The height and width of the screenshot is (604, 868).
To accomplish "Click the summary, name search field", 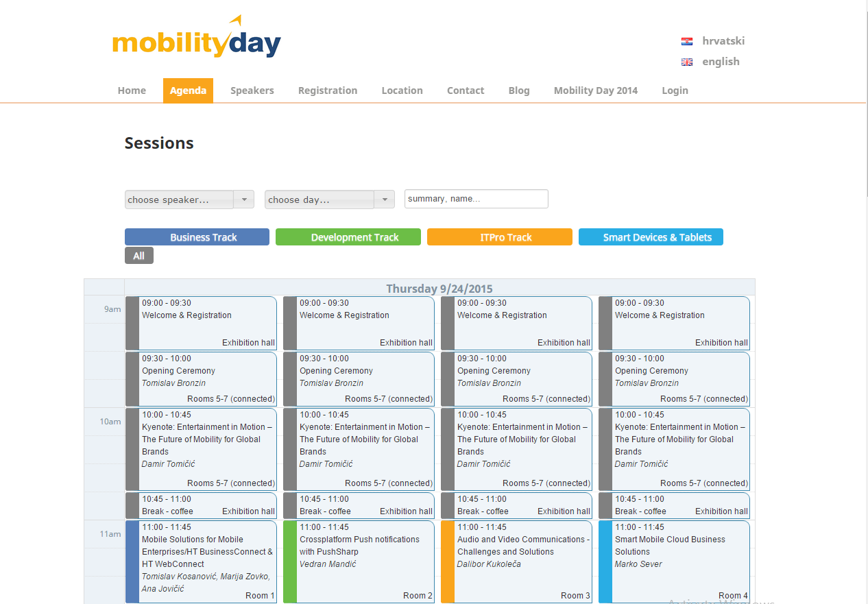I will pyautogui.click(x=477, y=199).
